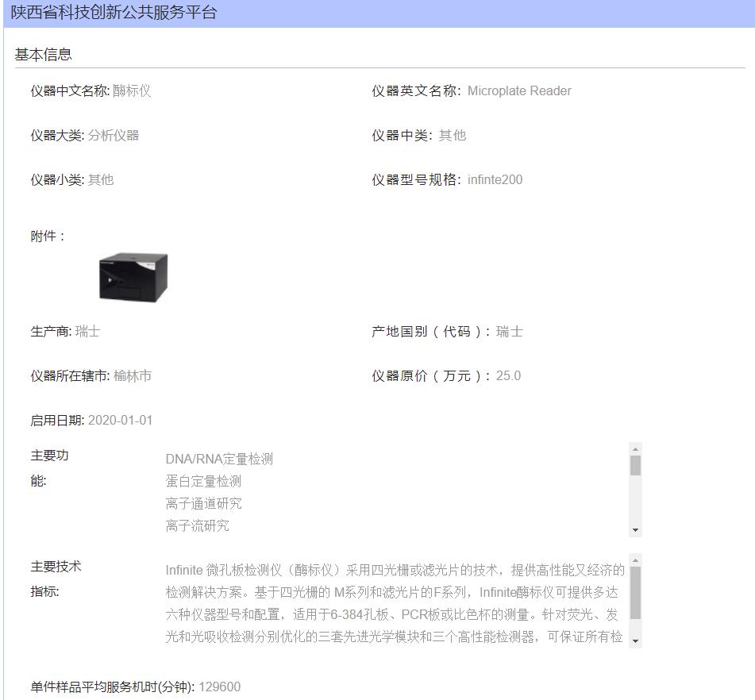Click the 离子流研究 function line
Screen dimensions: 755x700
[197, 525]
